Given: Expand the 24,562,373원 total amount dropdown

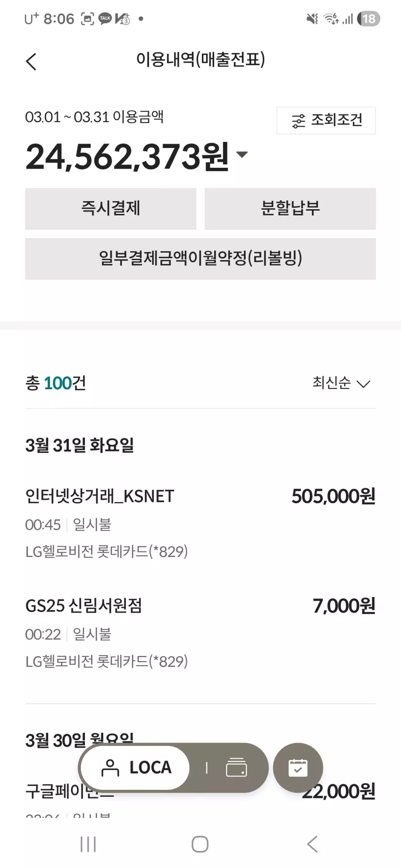Looking at the screenshot, I should point(242,155).
